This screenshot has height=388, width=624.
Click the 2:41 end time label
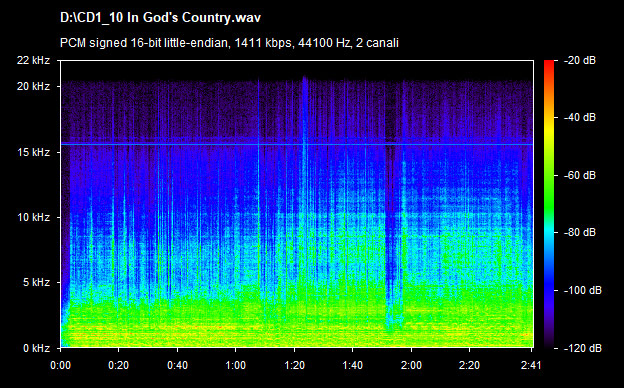pos(531,365)
